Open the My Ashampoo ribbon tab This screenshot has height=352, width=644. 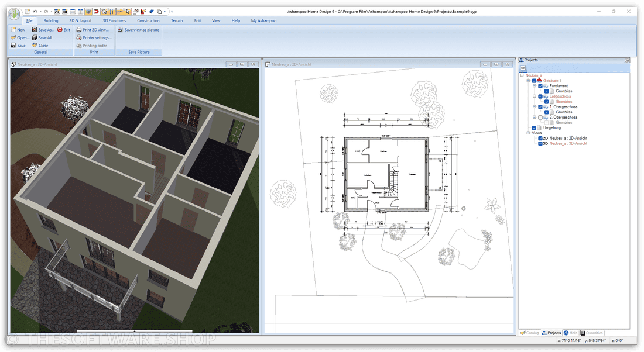[x=263, y=20]
